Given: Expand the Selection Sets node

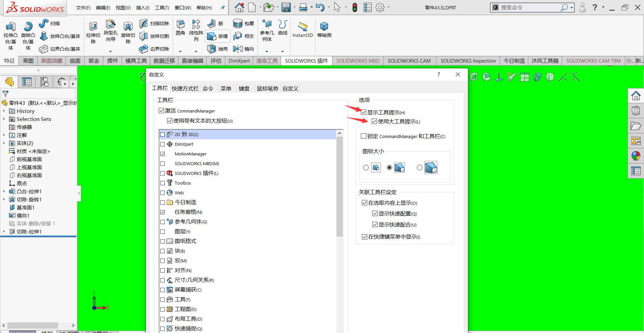Looking at the screenshot, I should [x=4, y=119].
